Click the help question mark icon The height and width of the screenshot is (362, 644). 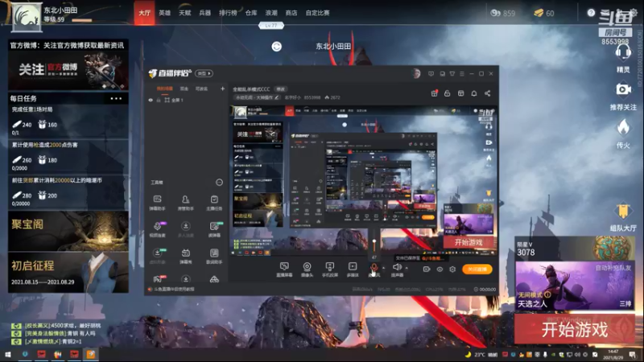point(591,13)
